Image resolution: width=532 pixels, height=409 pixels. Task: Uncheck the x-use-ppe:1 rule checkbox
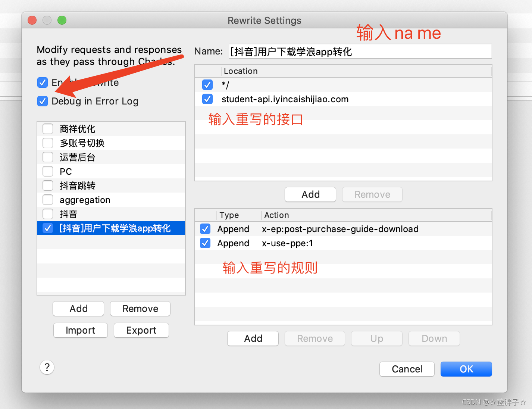coord(205,243)
